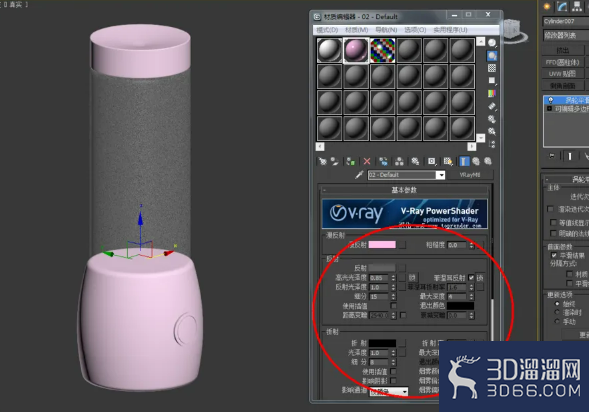Click Go to Parent icon
This screenshot has width=589, height=412.
pyautogui.click(x=476, y=161)
